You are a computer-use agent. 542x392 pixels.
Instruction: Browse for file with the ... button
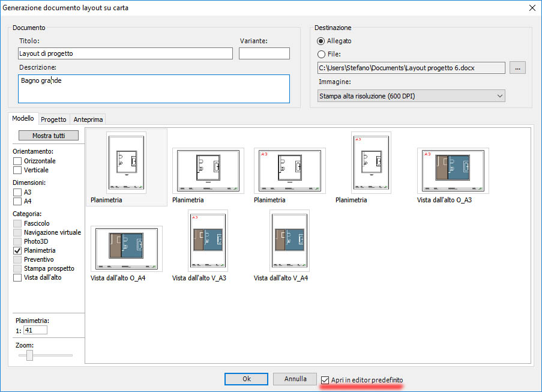(517, 68)
